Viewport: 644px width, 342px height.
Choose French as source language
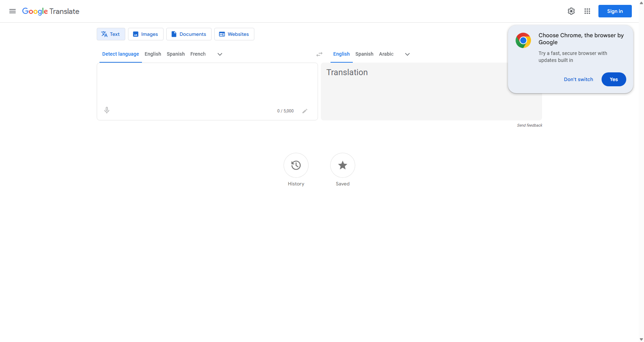[x=198, y=54]
